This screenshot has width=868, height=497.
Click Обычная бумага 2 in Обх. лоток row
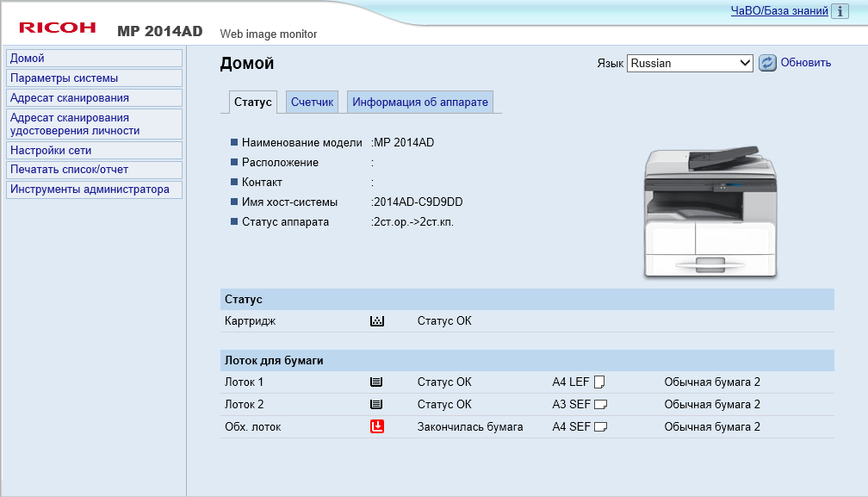712,426
